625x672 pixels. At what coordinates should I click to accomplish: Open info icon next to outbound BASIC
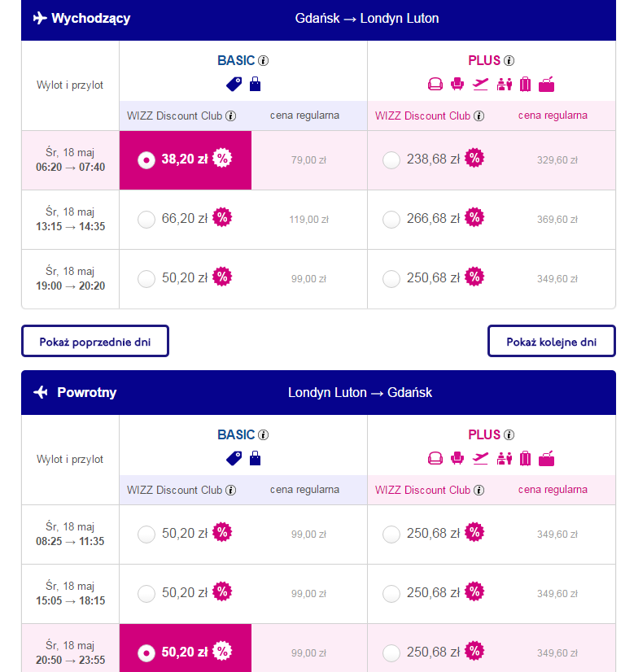263,61
